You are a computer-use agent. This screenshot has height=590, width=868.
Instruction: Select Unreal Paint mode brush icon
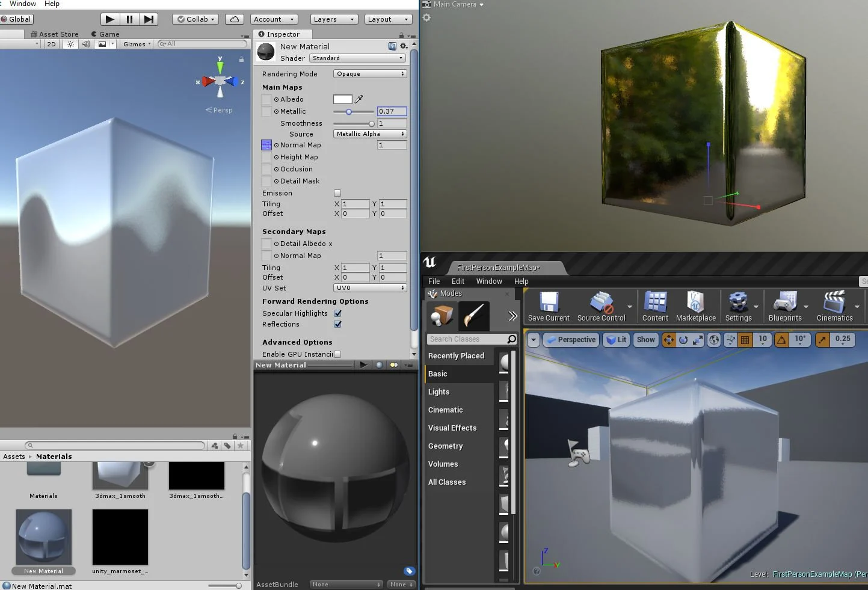coord(473,316)
